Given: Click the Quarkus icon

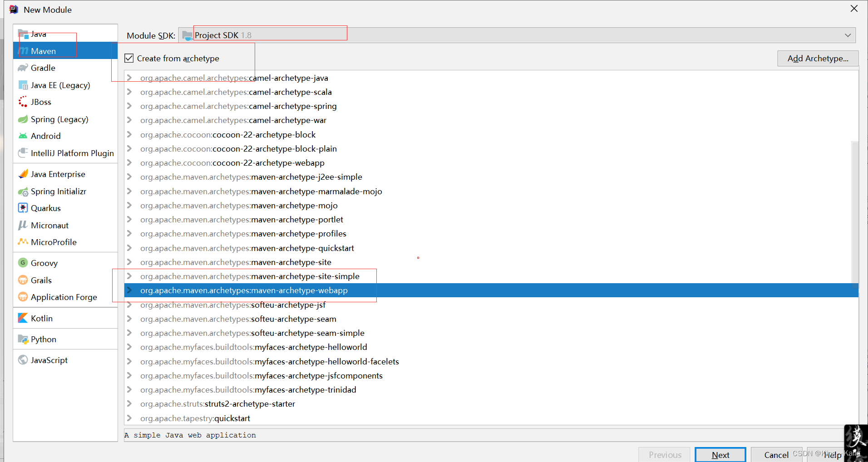Looking at the screenshot, I should coord(23,208).
